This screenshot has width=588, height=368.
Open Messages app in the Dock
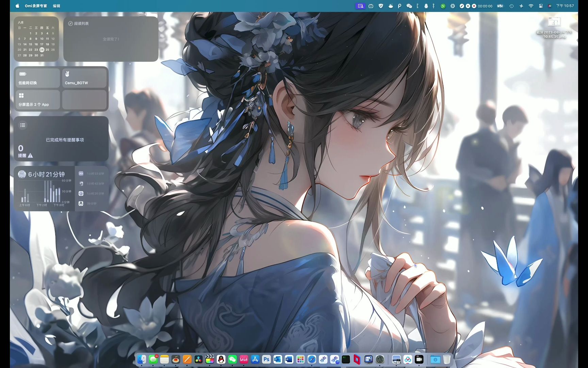153,359
